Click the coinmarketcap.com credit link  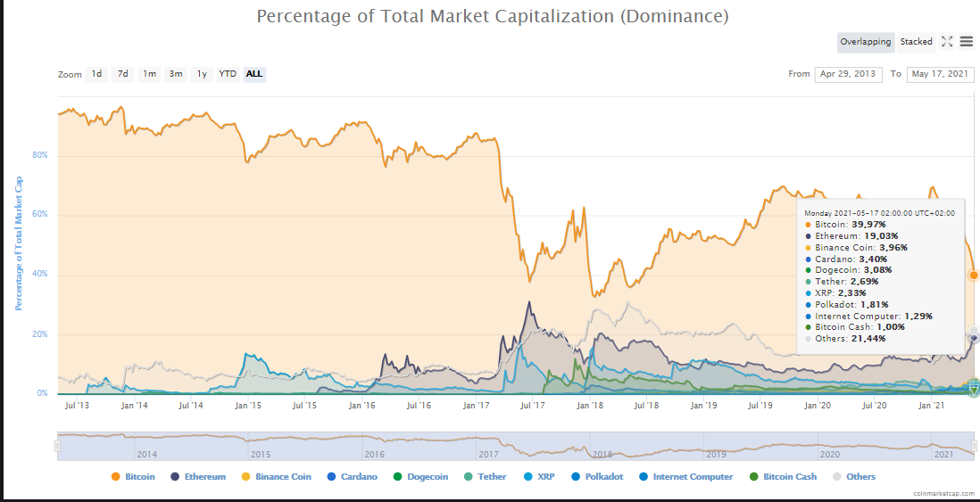[x=944, y=492]
